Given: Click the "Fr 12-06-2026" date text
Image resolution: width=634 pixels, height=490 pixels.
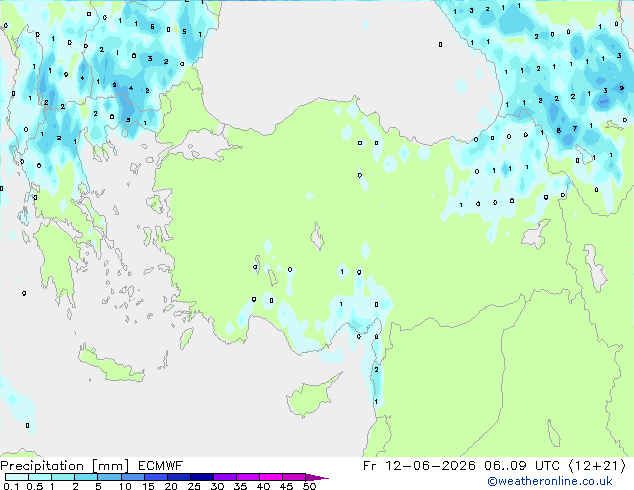Looking at the screenshot, I should 419,466.
